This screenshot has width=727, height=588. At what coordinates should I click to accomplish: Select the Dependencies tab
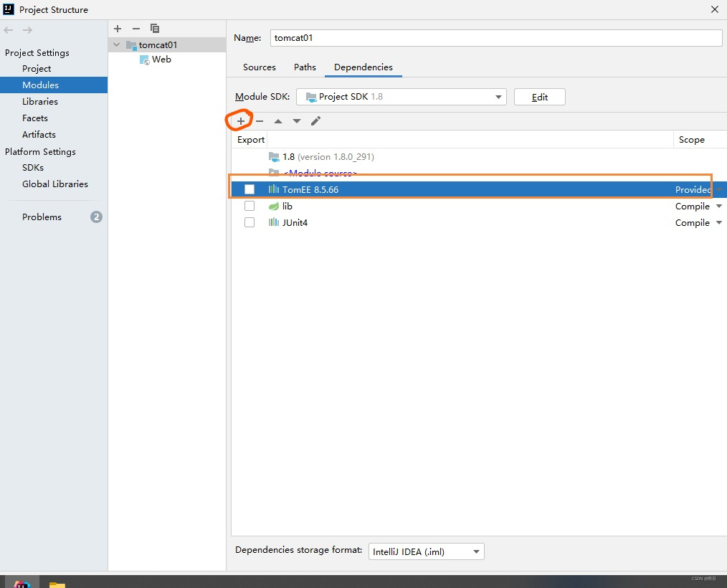click(363, 67)
